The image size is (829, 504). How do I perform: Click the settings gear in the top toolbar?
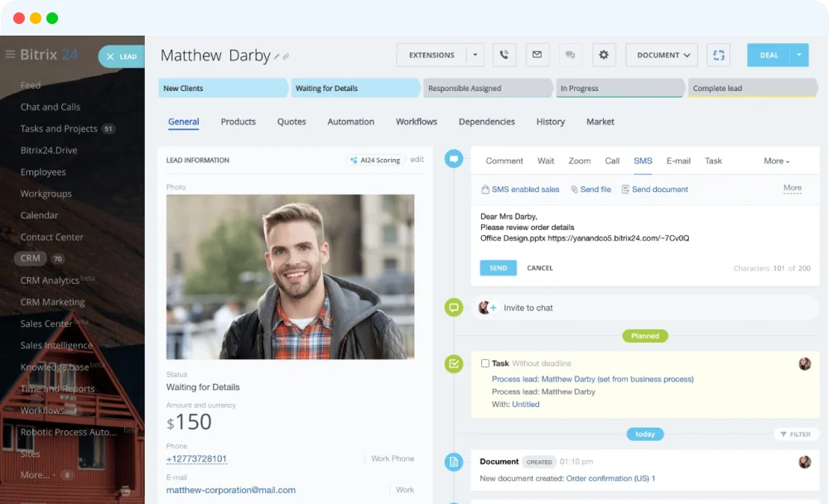point(604,55)
